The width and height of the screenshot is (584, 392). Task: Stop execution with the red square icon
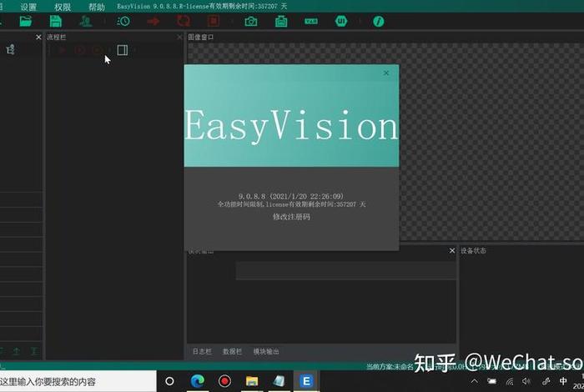click(x=214, y=21)
